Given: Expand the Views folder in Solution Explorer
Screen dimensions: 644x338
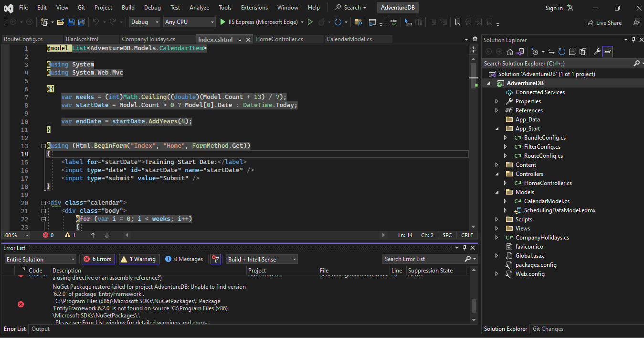Looking at the screenshot, I should [497, 229].
